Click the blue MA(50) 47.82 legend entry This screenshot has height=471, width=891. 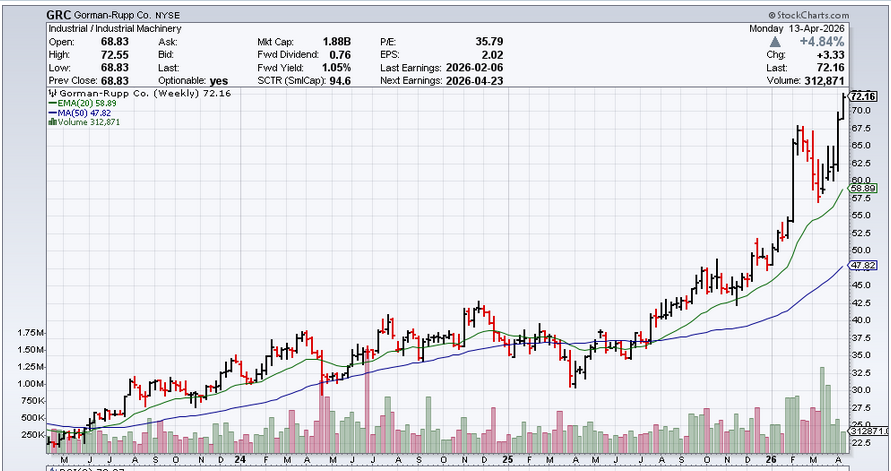[80, 112]
